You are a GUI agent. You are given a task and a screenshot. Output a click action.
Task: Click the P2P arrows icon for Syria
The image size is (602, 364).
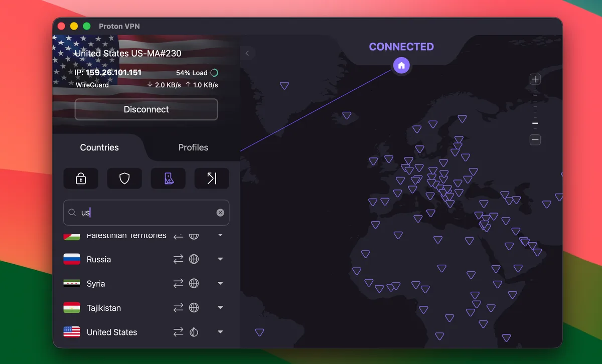tap(179, 283)
